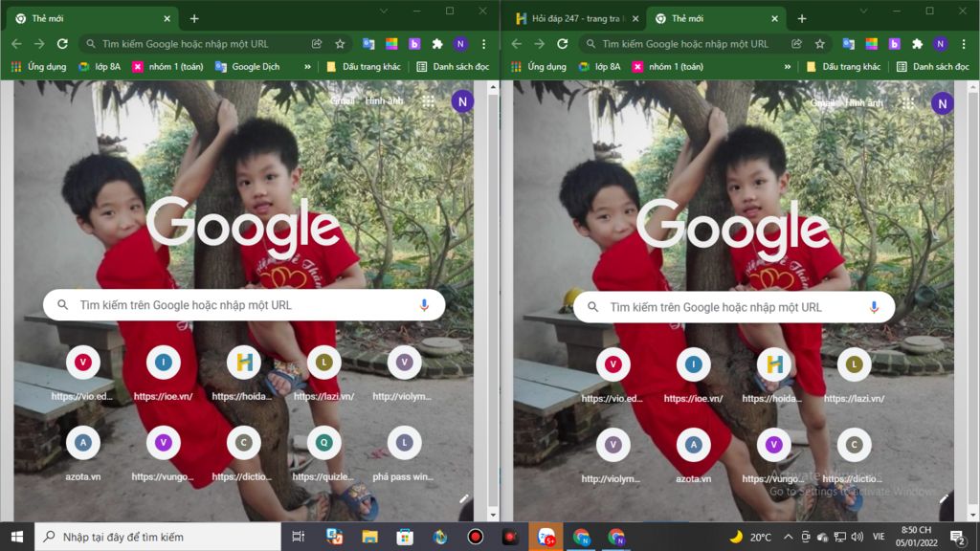Screen dimensions: 980x551
Task: Open File Explorer from taskbar
Action: [370, 537]
